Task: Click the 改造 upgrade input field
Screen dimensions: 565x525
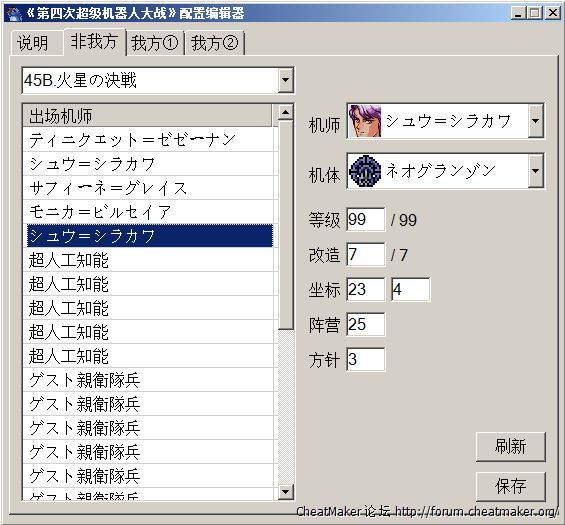Action: 366,254
